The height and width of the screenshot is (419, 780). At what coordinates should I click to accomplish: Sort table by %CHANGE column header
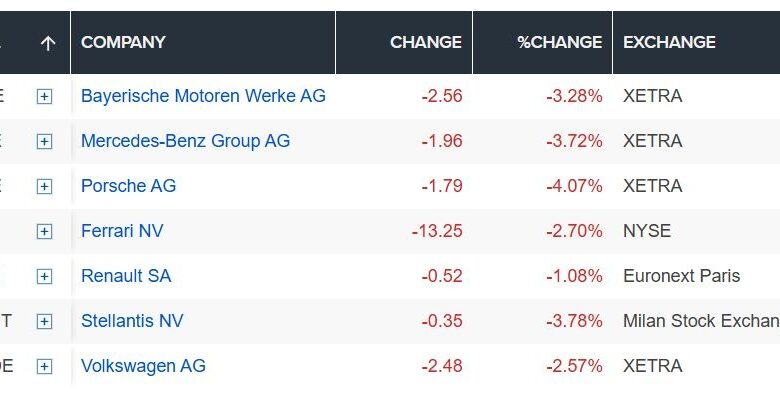[x=559, y=43]
